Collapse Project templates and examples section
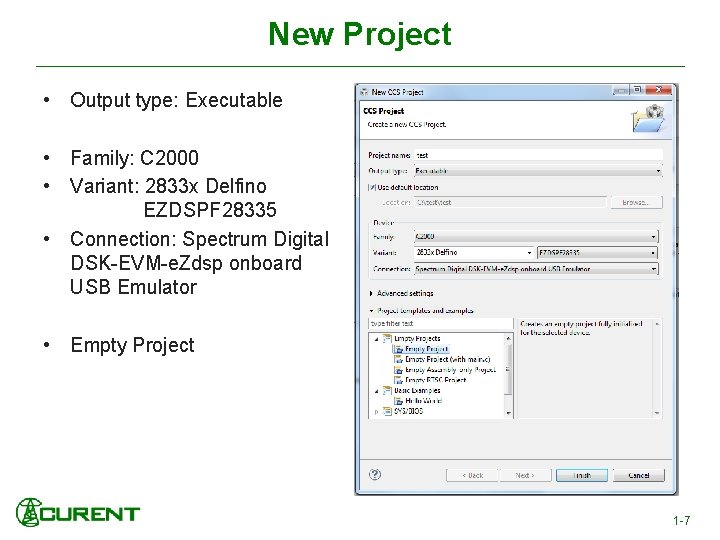 pyautogui.click(x=371, y=311)
